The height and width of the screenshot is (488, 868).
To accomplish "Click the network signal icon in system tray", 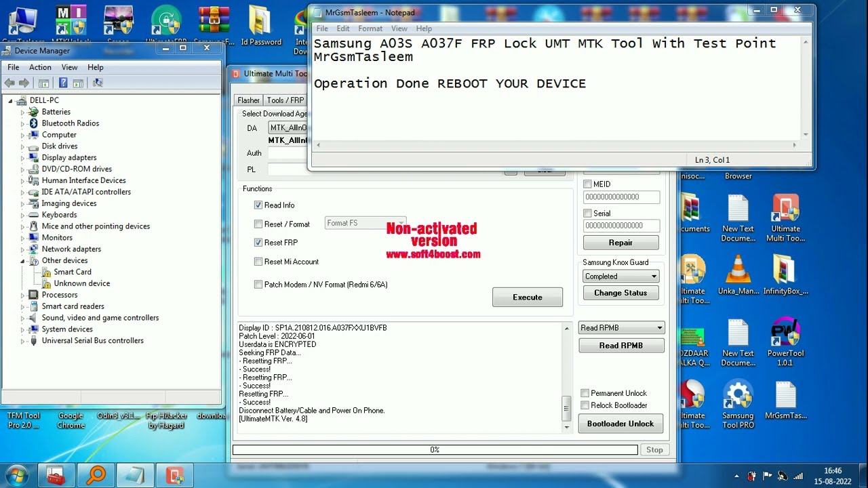I will [798, 476].
